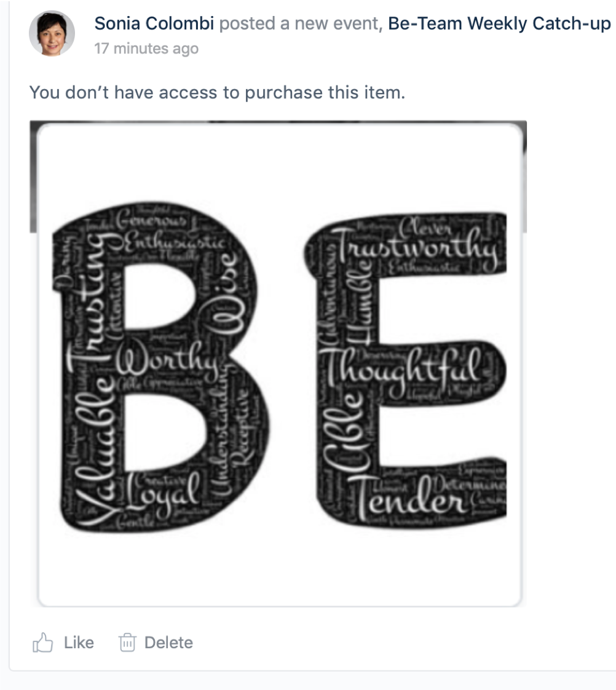Viewport: 616px width, 690px height.
Task: Click the word 'Wise' in the image
Action: tap(228, 293)
